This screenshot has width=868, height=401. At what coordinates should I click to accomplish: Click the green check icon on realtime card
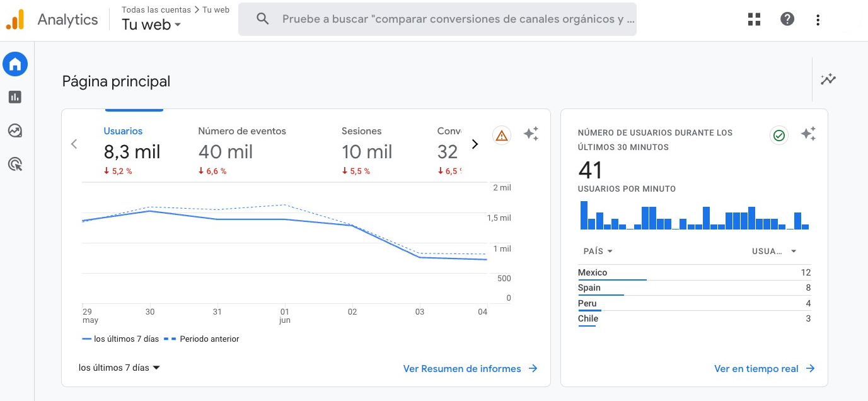(778, 135)
